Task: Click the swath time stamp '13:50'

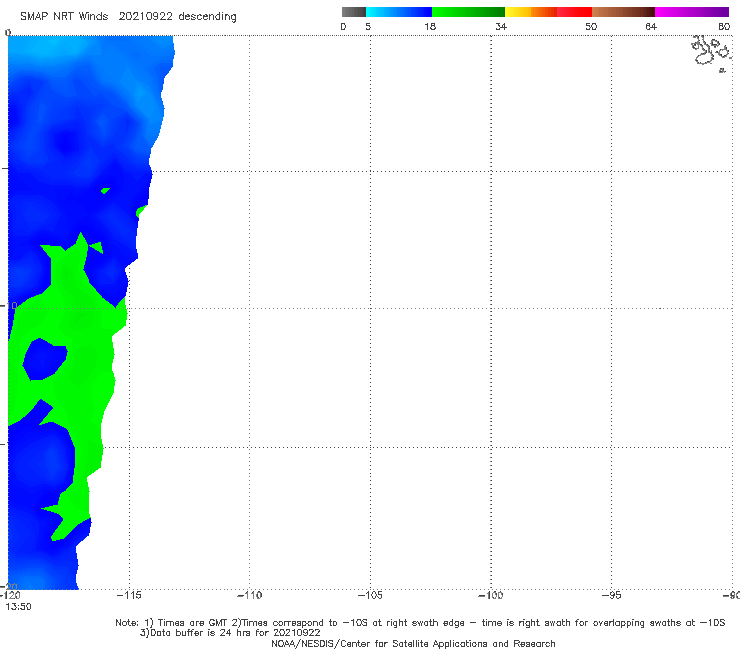Action: [x=18, y=607]
